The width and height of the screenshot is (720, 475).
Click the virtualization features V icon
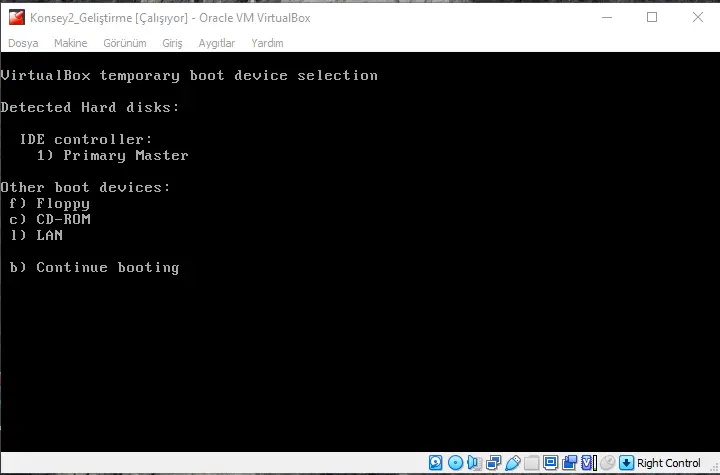(x=588, y=463)
